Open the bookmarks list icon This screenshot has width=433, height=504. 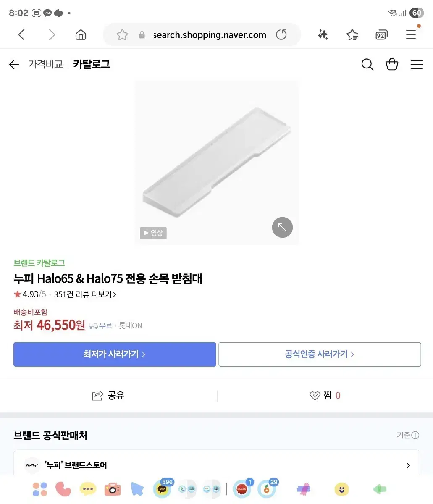pos(352,35)
